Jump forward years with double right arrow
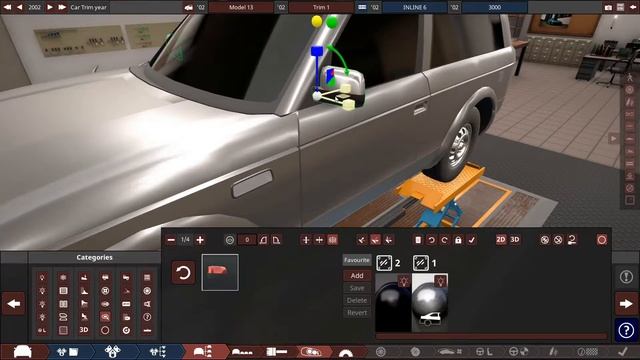The width and height of the screenshot is (640, 360). [x=62, y=7]
